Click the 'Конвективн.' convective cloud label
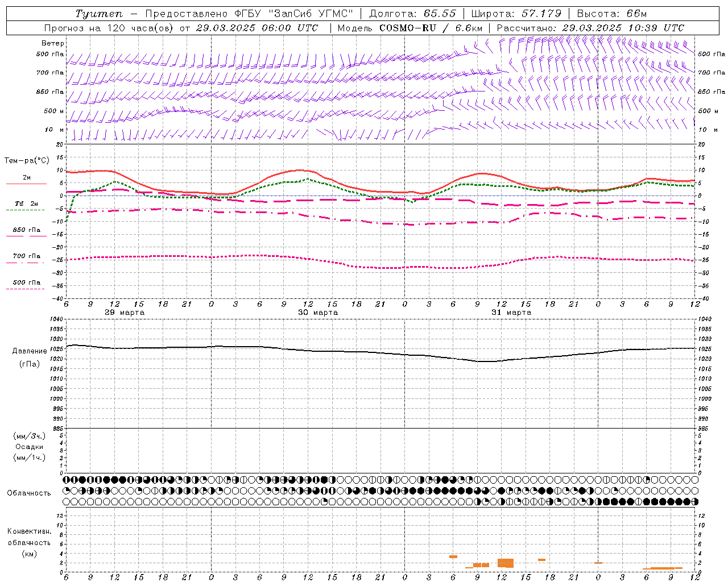Image resolution: width=728 pixels, height=582 pixels. 30,531
